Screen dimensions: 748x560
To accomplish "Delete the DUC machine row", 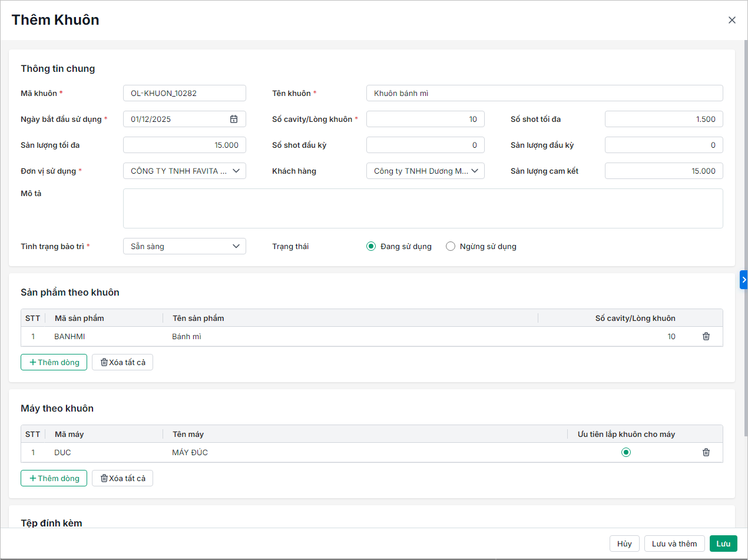I will [x=706, y=452].
